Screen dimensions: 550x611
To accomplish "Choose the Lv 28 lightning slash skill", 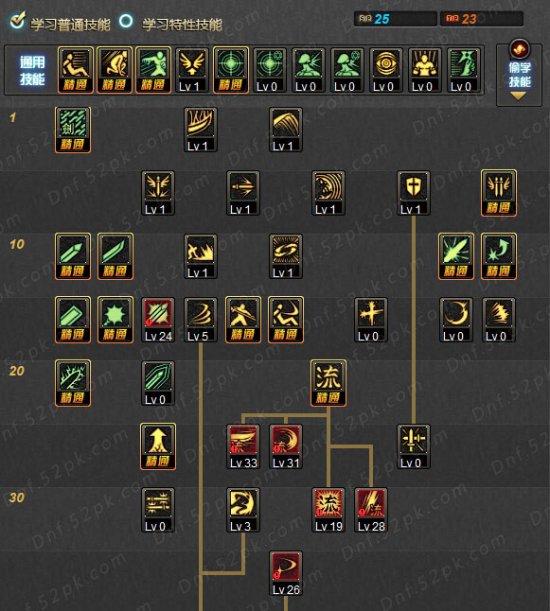I will pos(371,510).
